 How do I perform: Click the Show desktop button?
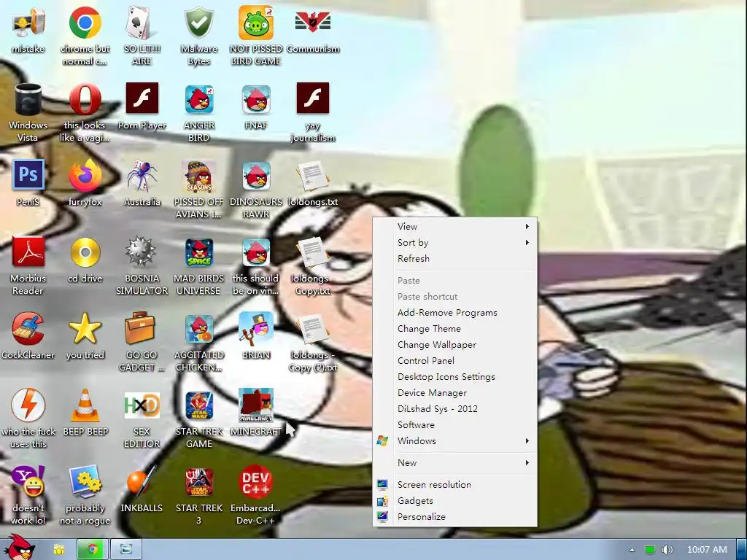741,550
